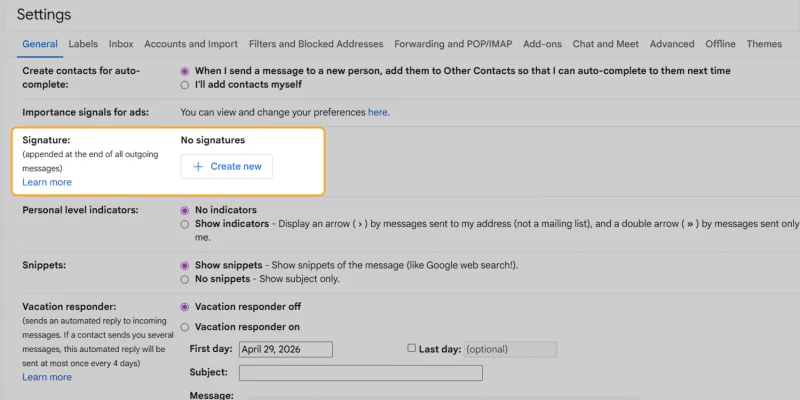The height and width of the screenshot is (400, 800).
Task: Click the Settings page heading
Action: [44, 14]
